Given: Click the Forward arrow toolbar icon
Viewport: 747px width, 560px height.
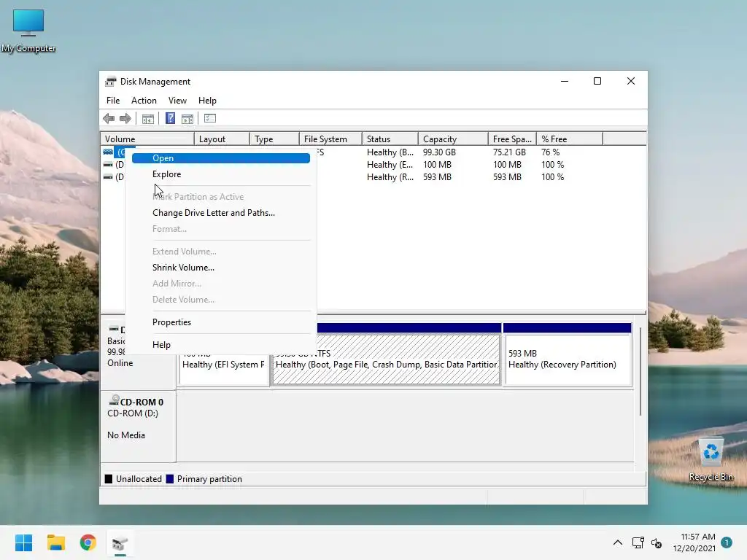Looking at the screenshot, I should point(125,119).
